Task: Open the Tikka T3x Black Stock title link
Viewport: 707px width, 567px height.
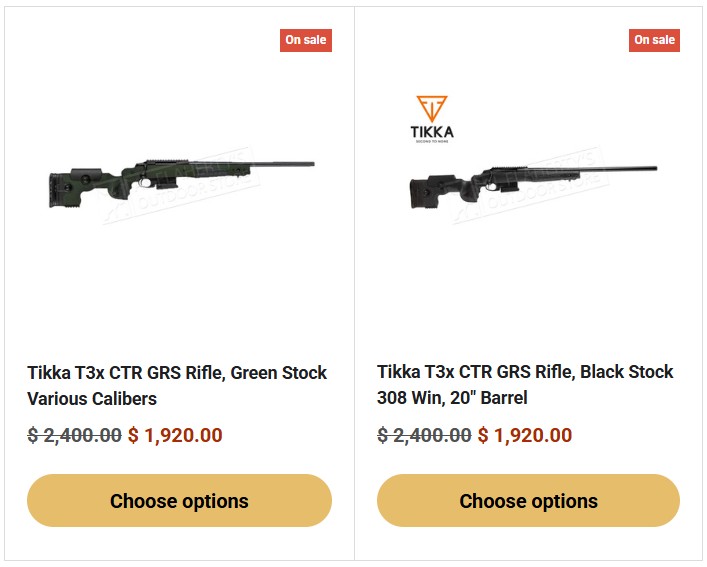Action: (525, 372)
